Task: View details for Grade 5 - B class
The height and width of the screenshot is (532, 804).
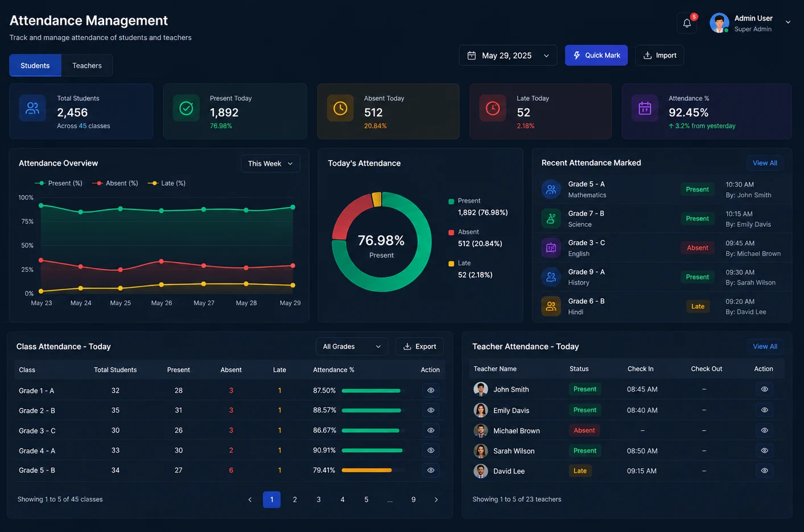Action: [431, 470]
